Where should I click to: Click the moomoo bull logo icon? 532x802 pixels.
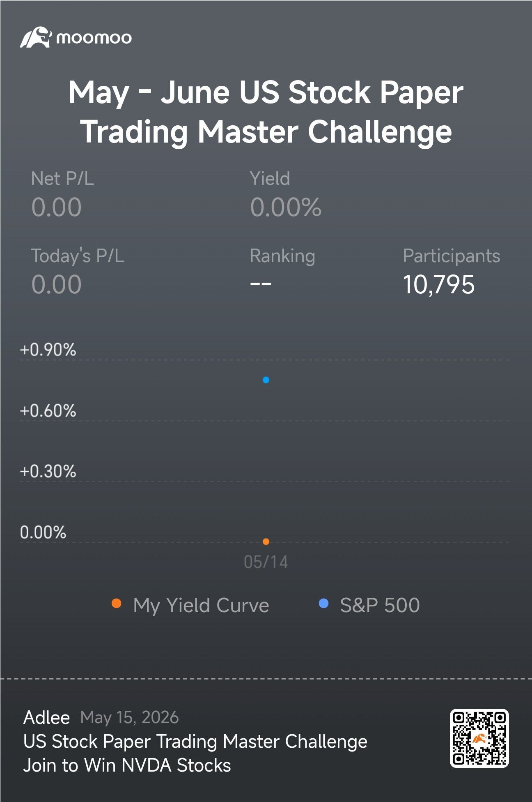tap(35, 37)
